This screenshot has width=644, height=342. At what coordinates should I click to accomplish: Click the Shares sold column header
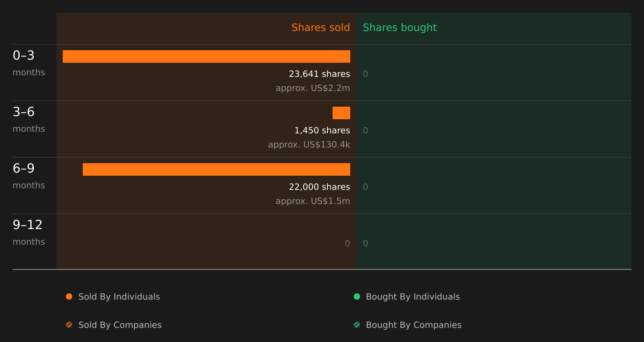pyautogui.click(x=320, y=27)
